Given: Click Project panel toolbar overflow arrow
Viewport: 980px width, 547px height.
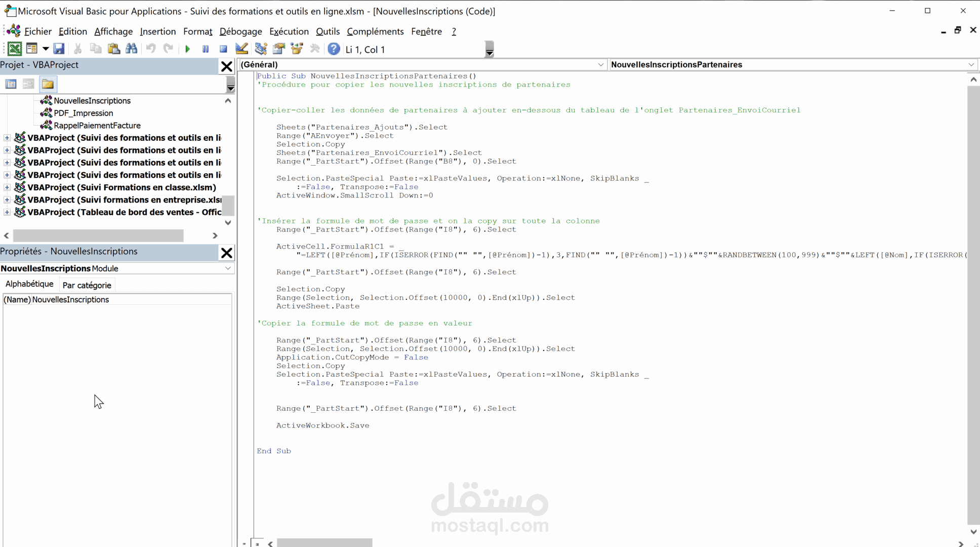Looking at the screenshot, I should 230,84.
